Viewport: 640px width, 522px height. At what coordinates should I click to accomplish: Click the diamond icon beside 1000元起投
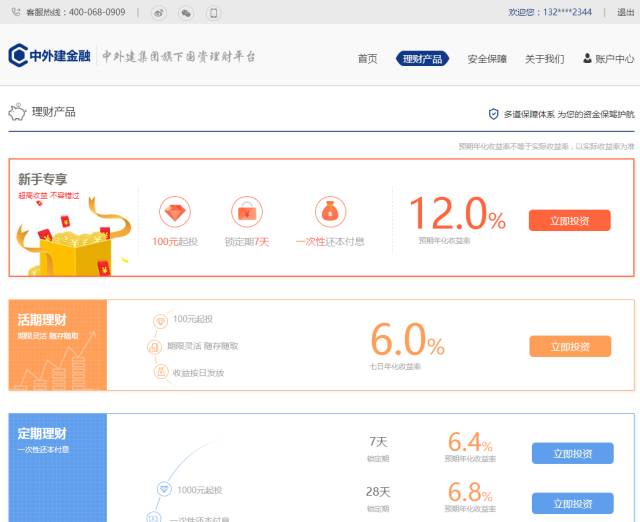tap(164, 489)
